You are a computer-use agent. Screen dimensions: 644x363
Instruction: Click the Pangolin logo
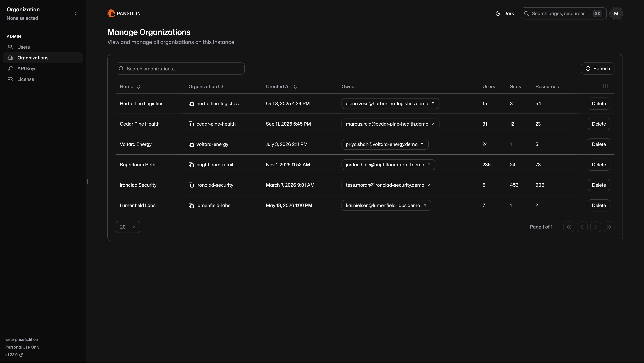point(124,13)
